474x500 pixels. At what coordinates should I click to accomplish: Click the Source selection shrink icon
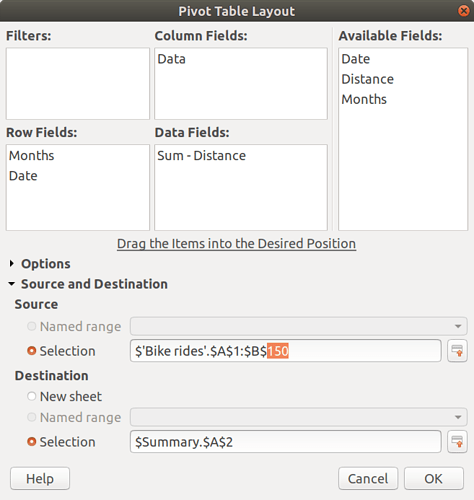tap(457, 351)
